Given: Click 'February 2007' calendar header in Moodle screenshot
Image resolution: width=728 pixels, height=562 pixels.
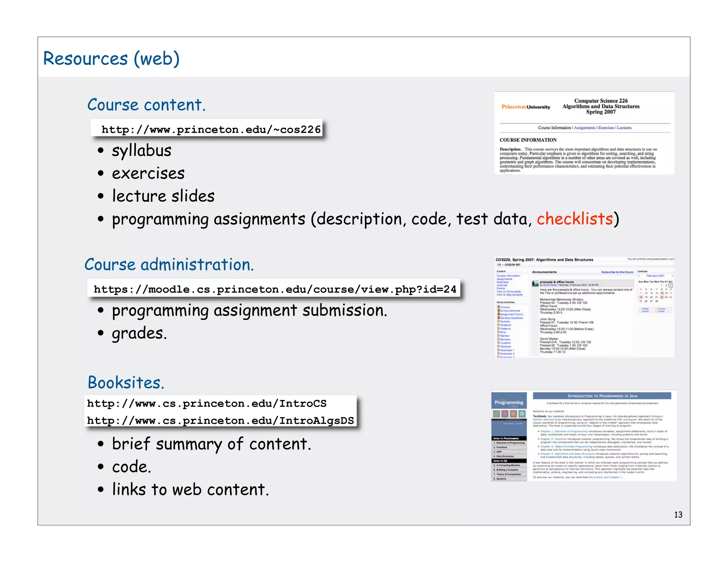Looking at the screenshot, I should pyautogui.click(x=655, y=276).
